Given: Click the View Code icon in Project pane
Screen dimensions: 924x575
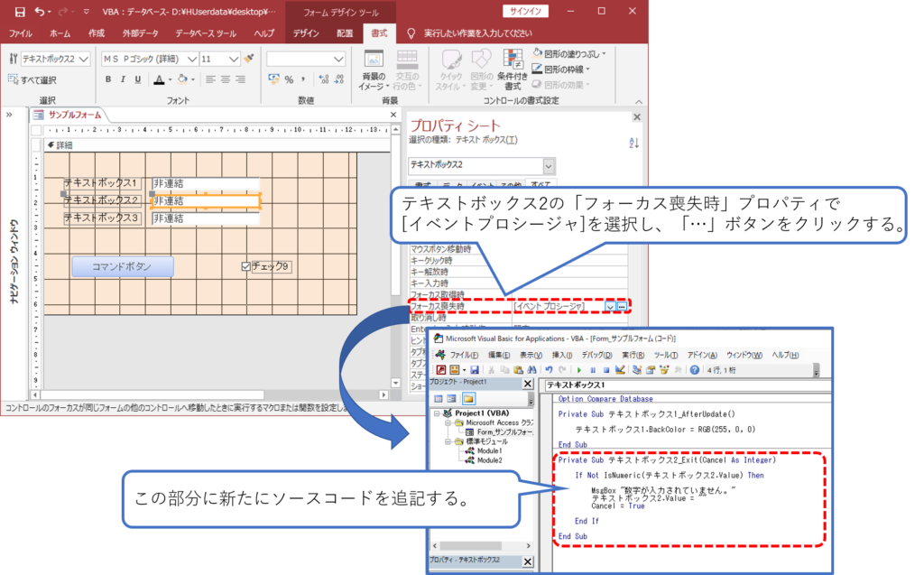Looking at the screenshot, I should [x=439, y=399].
